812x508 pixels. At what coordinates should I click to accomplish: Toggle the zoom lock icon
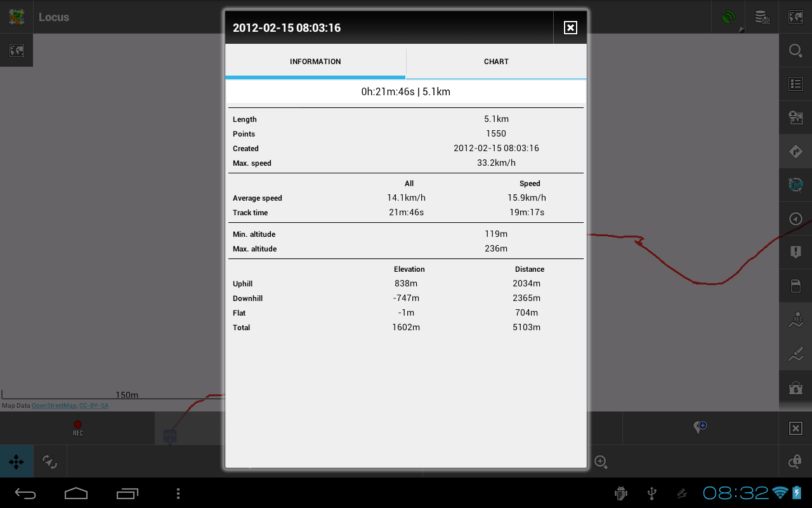click(x=796, y=462)
